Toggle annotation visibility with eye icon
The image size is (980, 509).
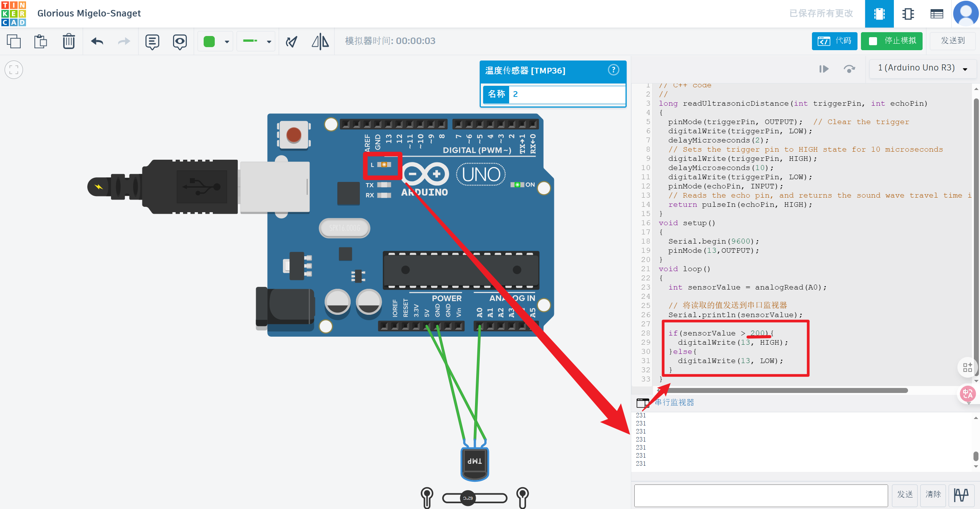(x=180, y=41)
